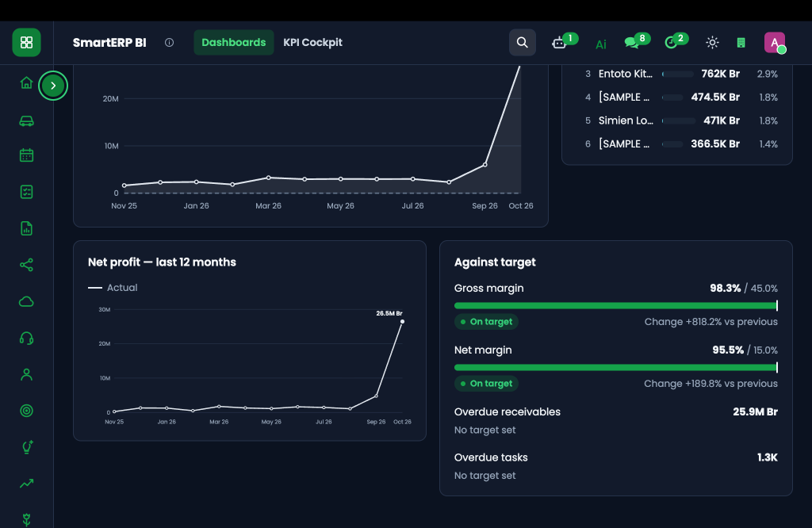Click the Actual legend in Net profit chart
Screen dimensions: 812x528
[113, 288]
